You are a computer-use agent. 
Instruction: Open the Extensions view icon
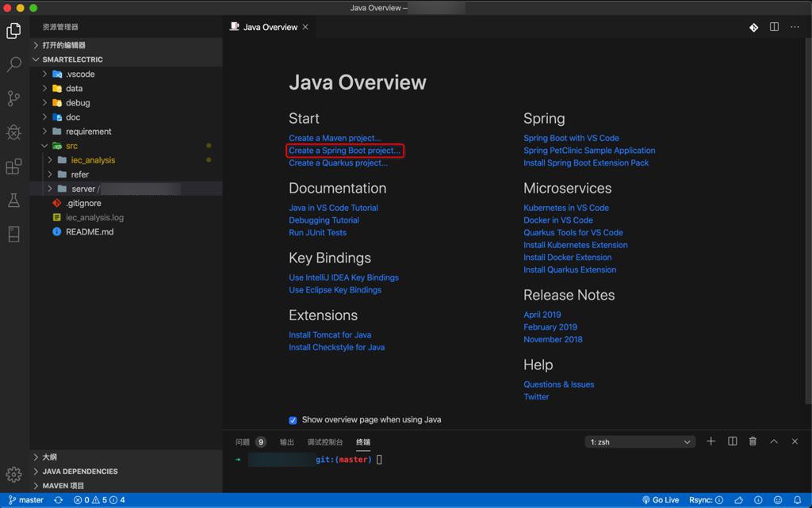13,166
